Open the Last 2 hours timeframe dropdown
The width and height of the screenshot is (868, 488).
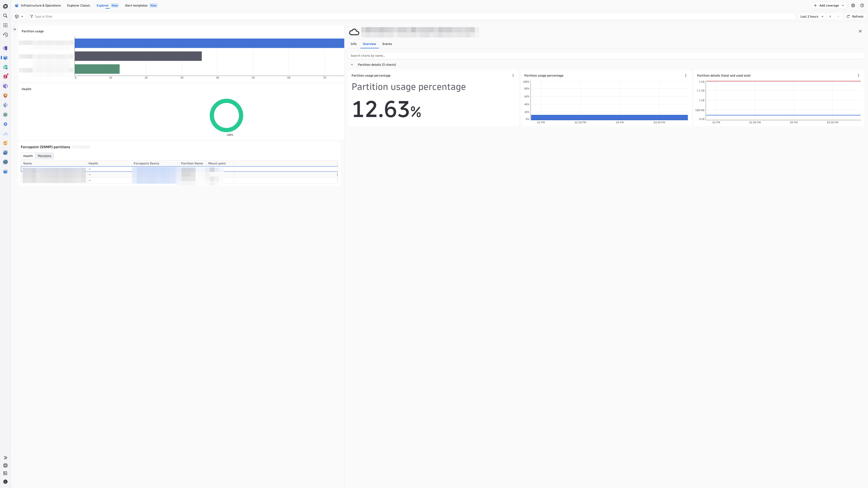pos(812,16)
